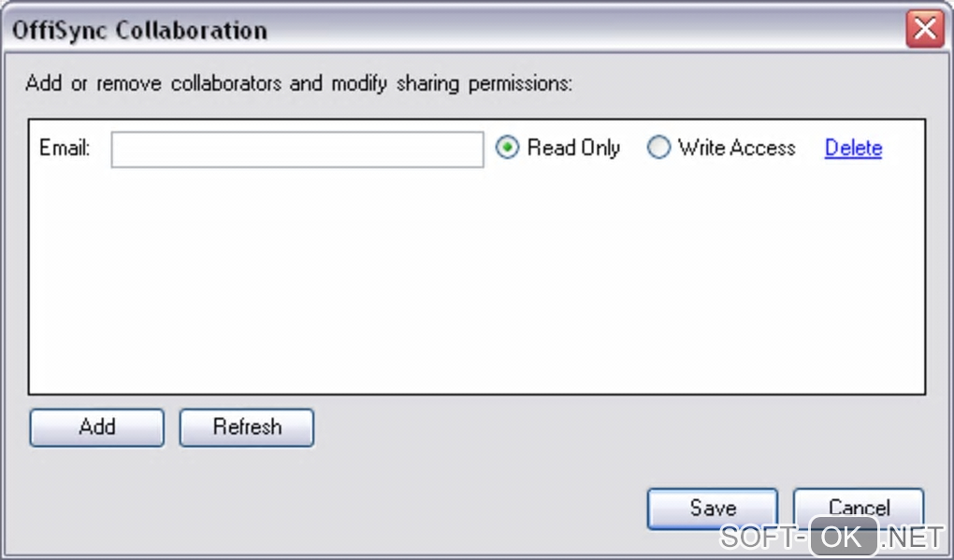Click the word OffiSync in the title bar
Screen dimensions: 954x560
60,30
